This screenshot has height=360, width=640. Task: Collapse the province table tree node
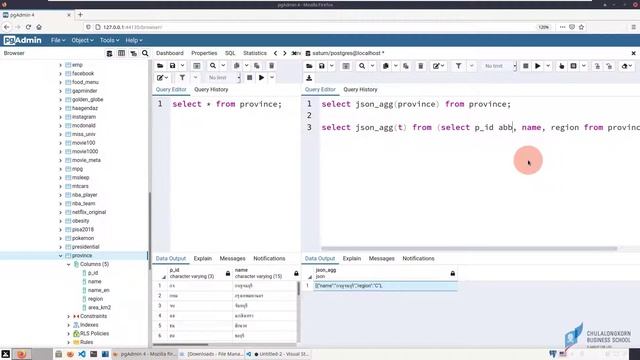pyautogui.click(x=60, y=256)
